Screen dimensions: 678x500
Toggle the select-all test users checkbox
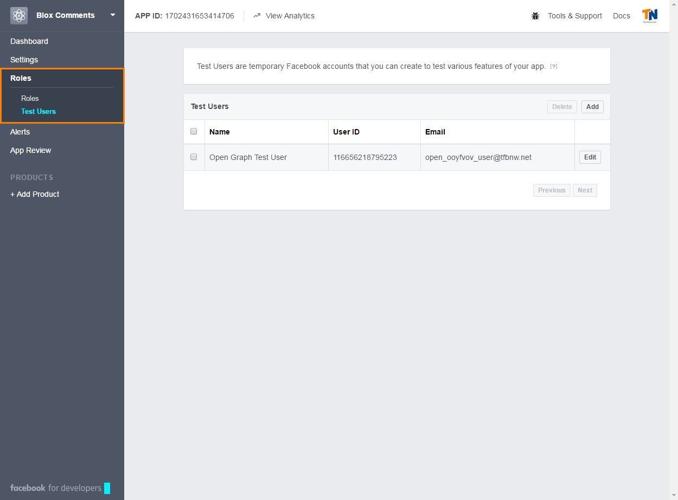(x=194, y=131)
